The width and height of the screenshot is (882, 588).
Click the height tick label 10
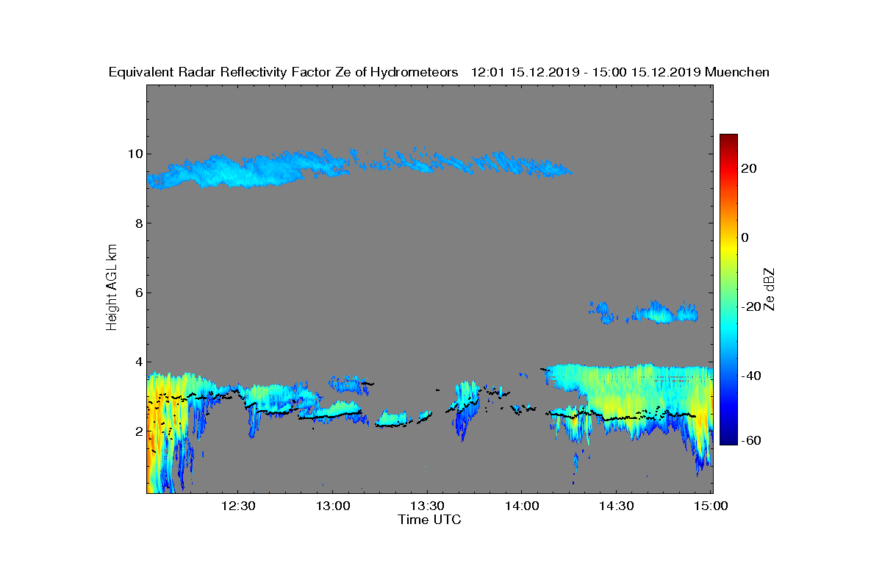[134, 154]
